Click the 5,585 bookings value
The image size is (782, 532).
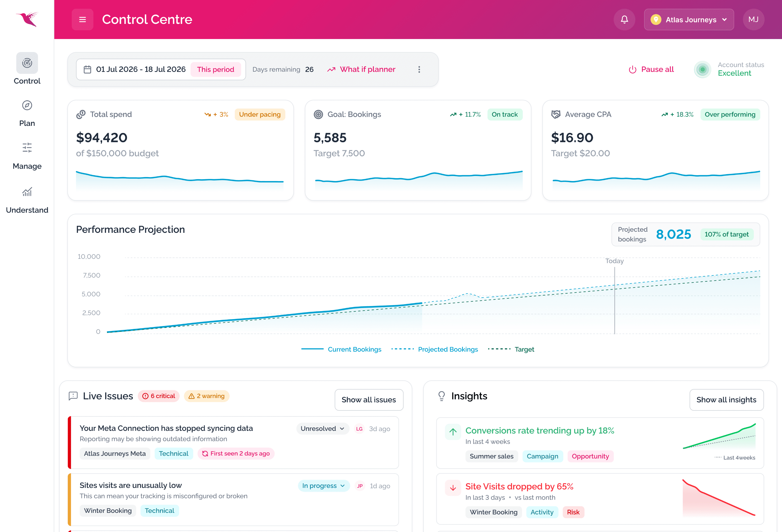330,138
